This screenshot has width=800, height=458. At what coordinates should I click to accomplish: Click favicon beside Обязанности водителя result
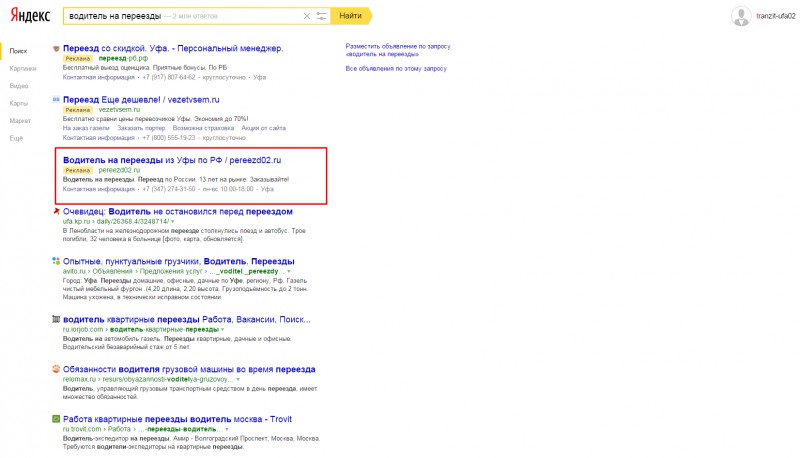click(x=56, y=369)
